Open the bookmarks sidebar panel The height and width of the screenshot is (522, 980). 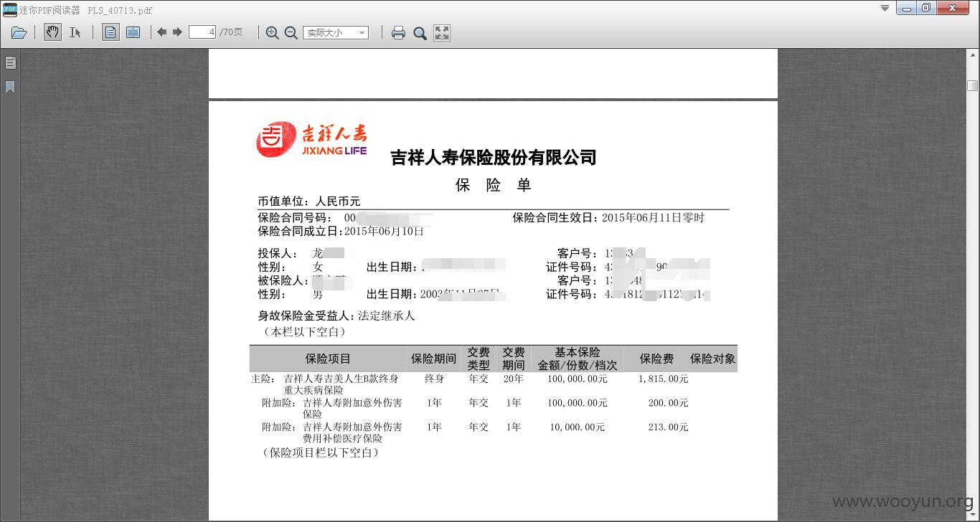[x=10, y=87]
